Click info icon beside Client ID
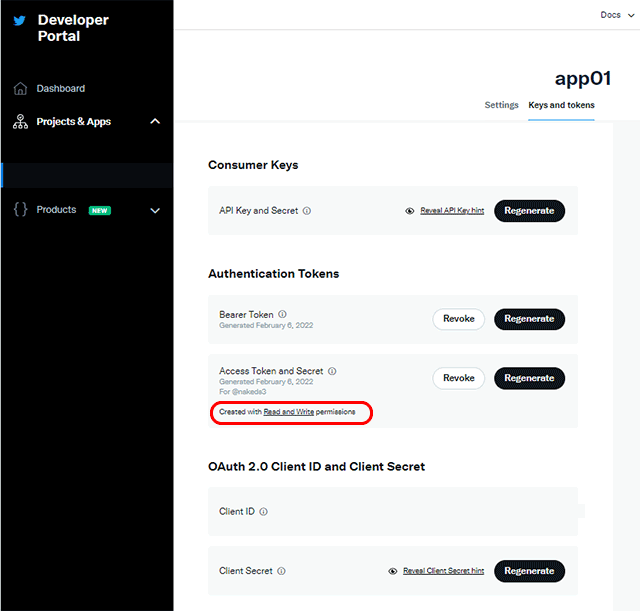This screenshot has width=640, height=611. pos(264,511)
